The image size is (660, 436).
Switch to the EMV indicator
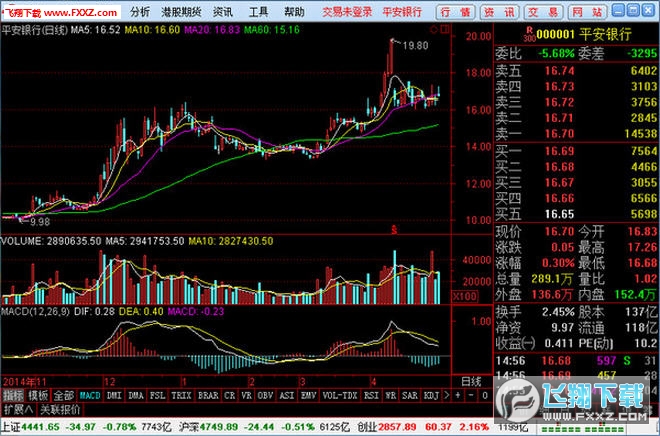point(309,396)
